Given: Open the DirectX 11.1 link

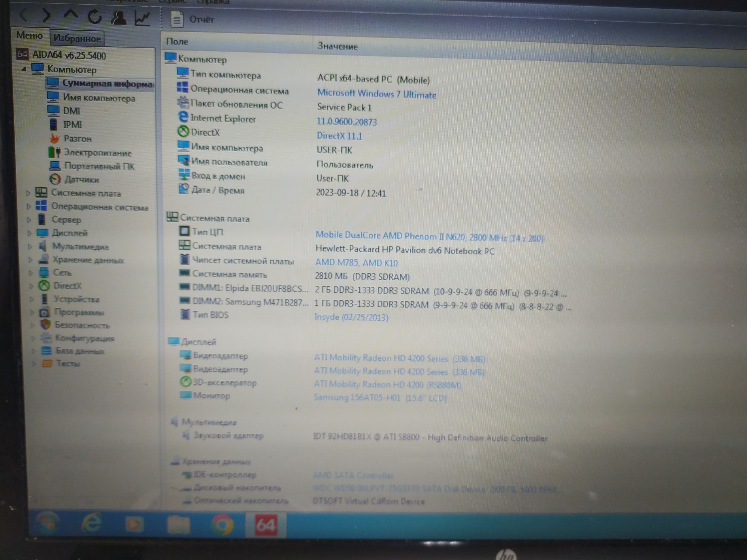Looking at the screenshot, I should [x=339, y=136].
